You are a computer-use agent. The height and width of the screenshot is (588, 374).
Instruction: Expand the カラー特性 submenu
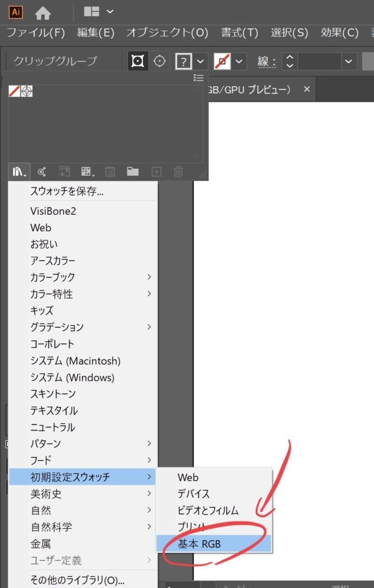click(83, 293)
